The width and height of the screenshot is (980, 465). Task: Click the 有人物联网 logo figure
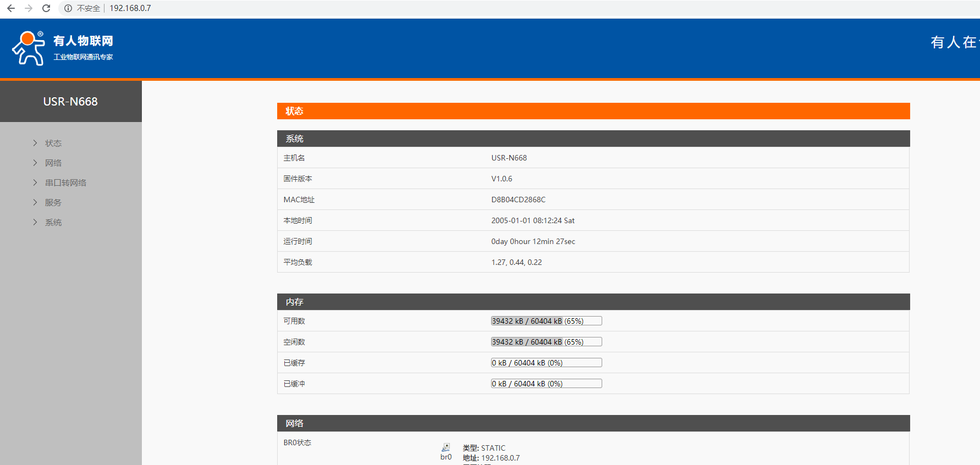click(x=29, y=48)
